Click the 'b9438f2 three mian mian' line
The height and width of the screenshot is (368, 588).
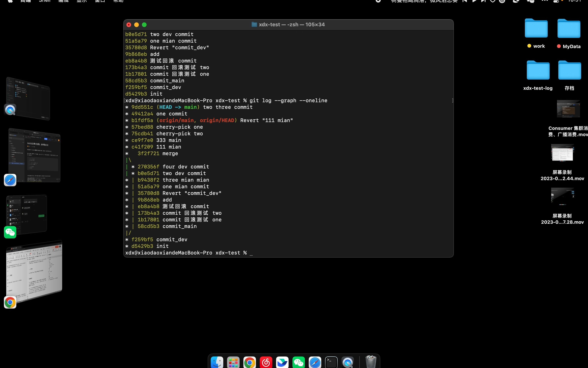tap(173, 180)
